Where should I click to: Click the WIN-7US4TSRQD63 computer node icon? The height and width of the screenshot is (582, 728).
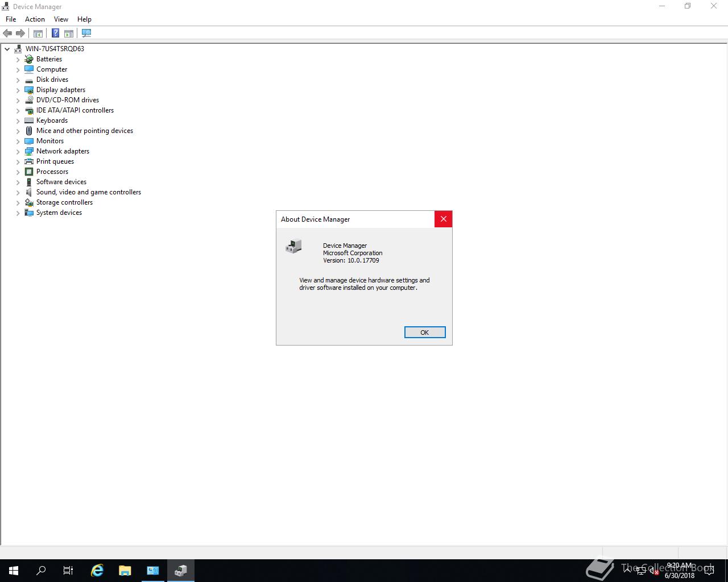point(18,49)
